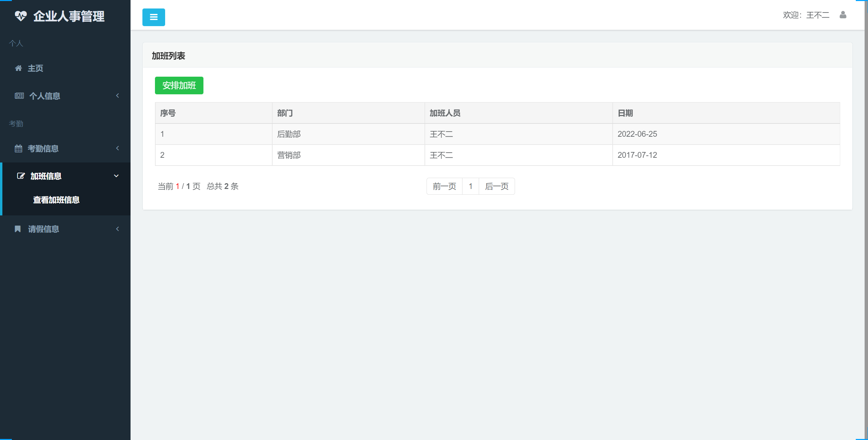The width and height of the screenshot is (868, 440).
Task: Click the blue hamburger menu toggle button
Action: (x=153, y=17)
